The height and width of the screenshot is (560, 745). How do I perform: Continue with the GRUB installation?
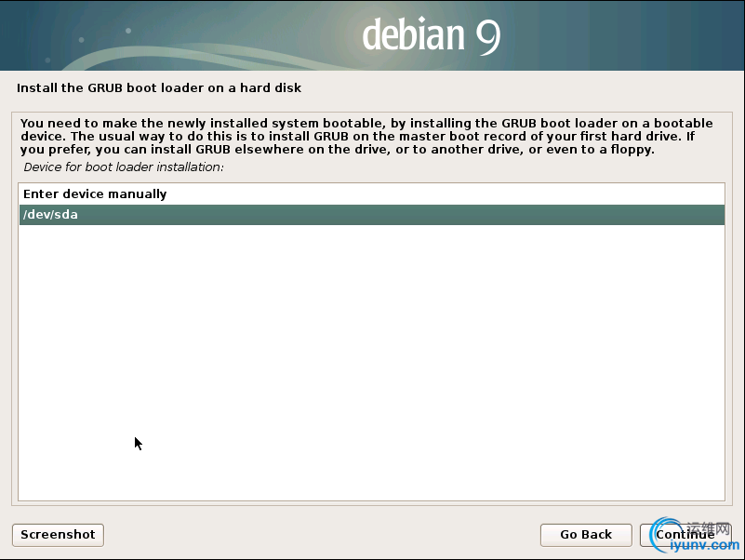(685, 535)
